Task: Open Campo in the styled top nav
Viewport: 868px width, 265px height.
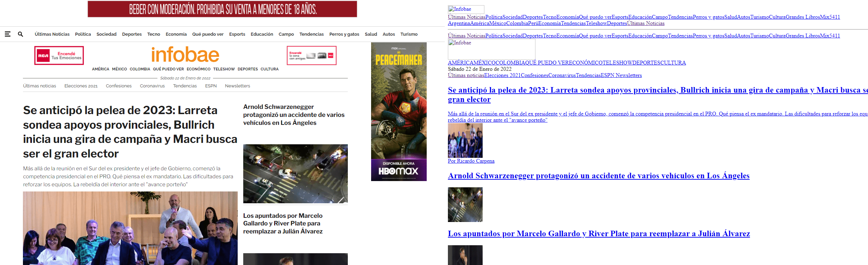Action: click(286, 34)
